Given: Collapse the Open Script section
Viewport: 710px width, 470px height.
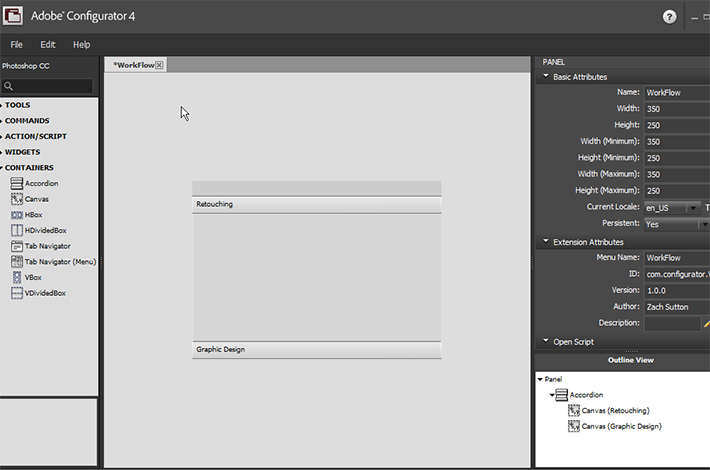Looking at the screenshot, I should click(x=546, y=341).
